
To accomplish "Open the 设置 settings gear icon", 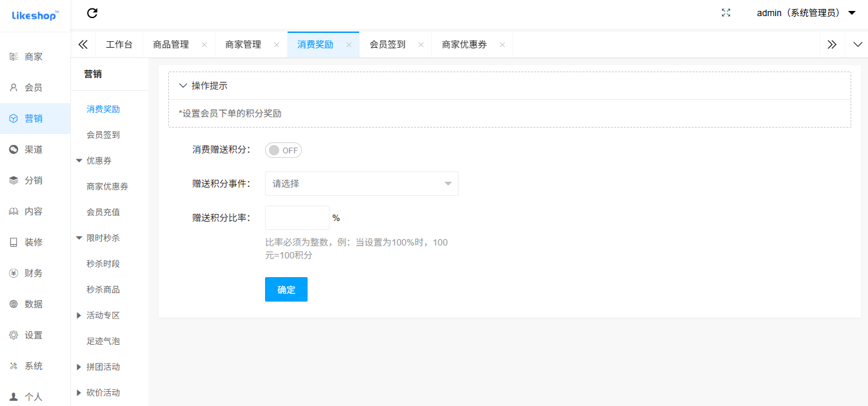I will tap(14, 335).
